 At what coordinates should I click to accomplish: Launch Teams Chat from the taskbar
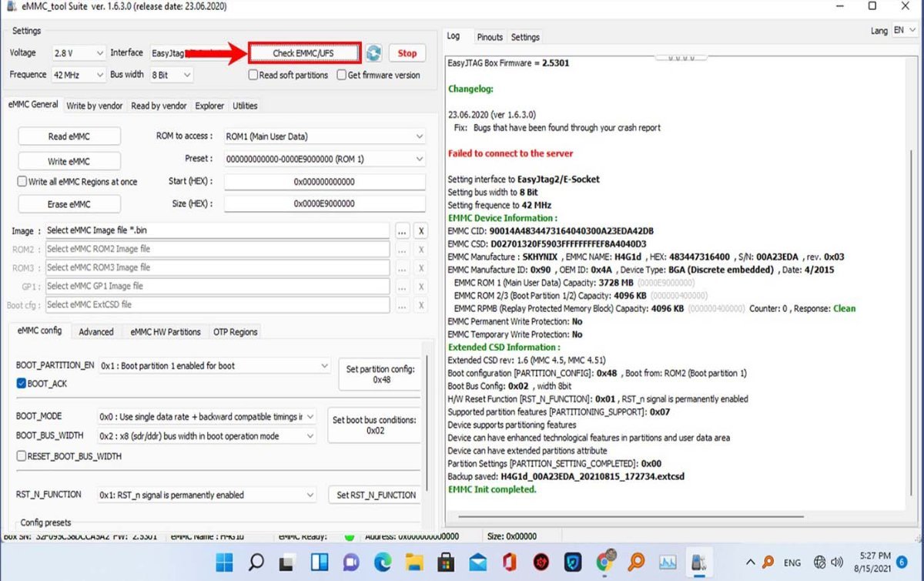pyautogui.click(x=351, y=562)
